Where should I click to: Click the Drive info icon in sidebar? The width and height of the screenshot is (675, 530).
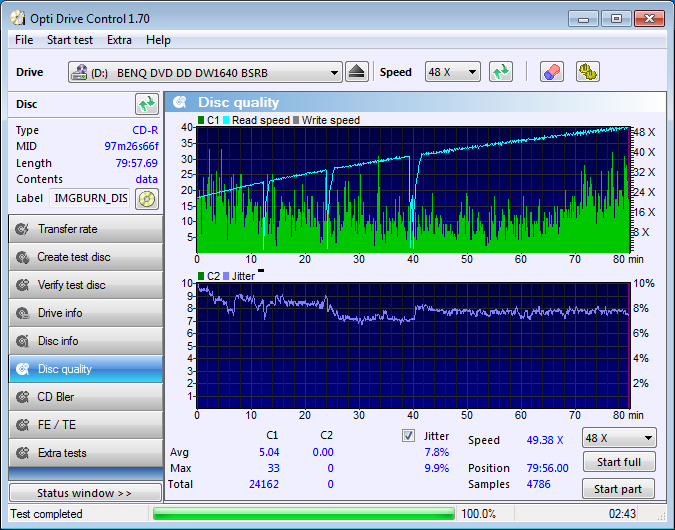22,313
